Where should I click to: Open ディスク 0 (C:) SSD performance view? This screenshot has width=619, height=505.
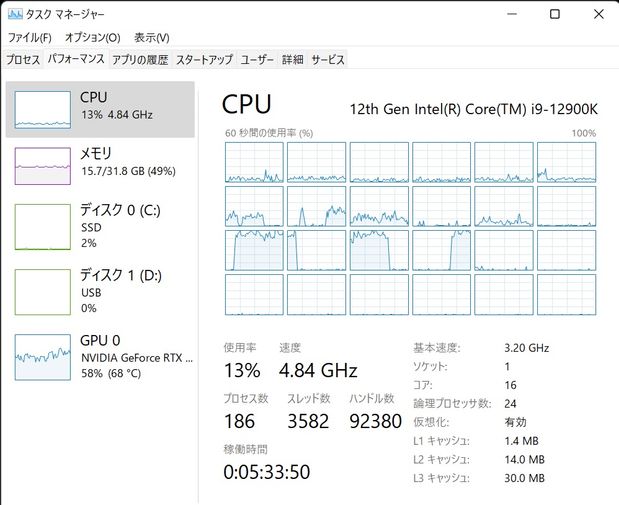point(100,226)
